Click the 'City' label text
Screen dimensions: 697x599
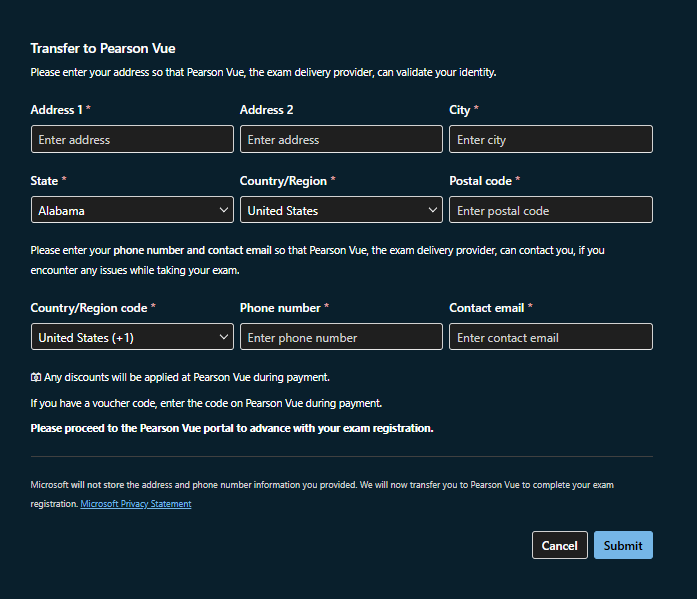pos(459,110)
